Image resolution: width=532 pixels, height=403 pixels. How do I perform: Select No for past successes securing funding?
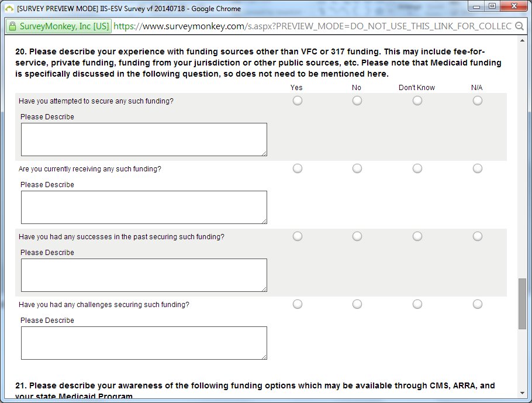coord(357,236)
